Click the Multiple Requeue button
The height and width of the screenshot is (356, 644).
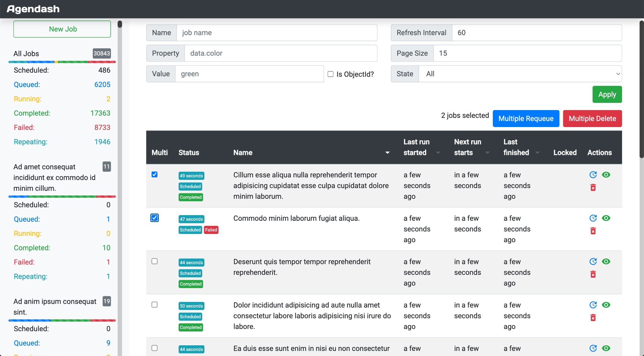pos(526,119)
